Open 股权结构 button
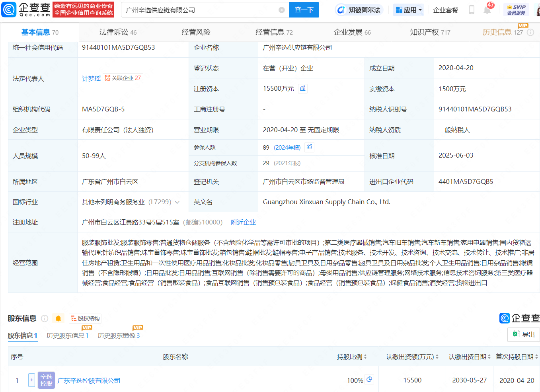 tap(85, 318)
